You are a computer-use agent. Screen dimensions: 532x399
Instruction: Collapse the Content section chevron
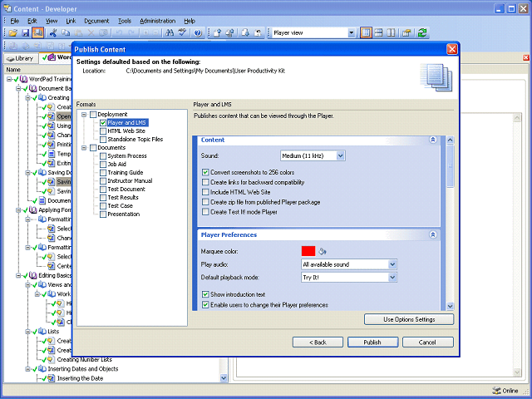433,140
